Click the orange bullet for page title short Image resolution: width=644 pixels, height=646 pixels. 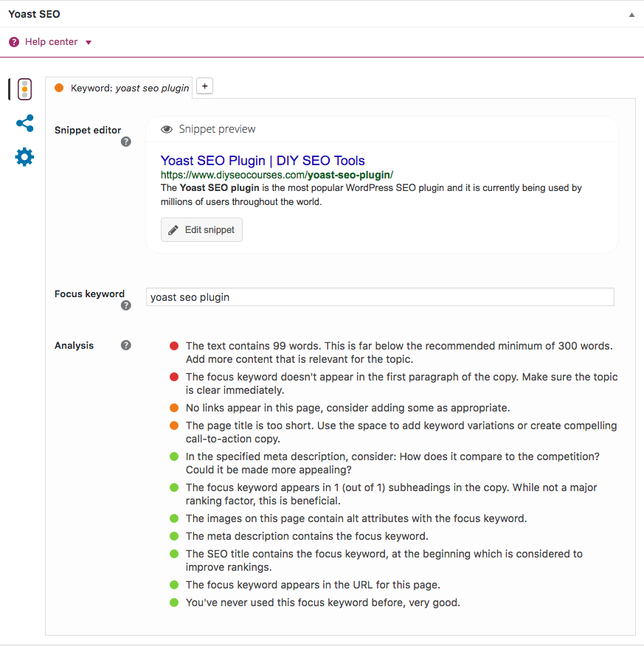pos(174,426)
